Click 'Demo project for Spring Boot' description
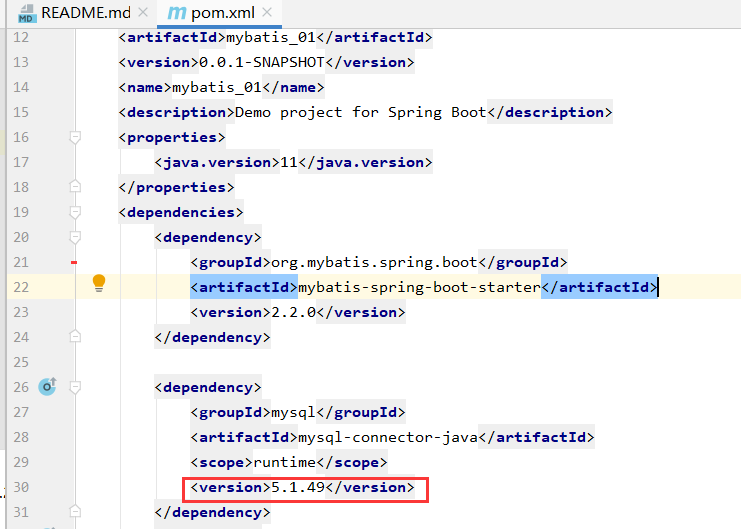The height and width of the screenshot is (530, 742). click(x=361, y=113)
